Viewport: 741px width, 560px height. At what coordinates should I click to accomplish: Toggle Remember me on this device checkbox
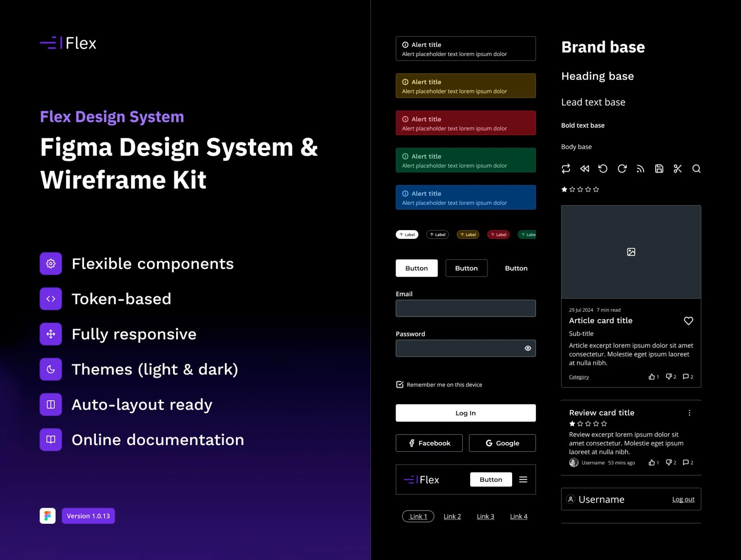pos(400,385)
